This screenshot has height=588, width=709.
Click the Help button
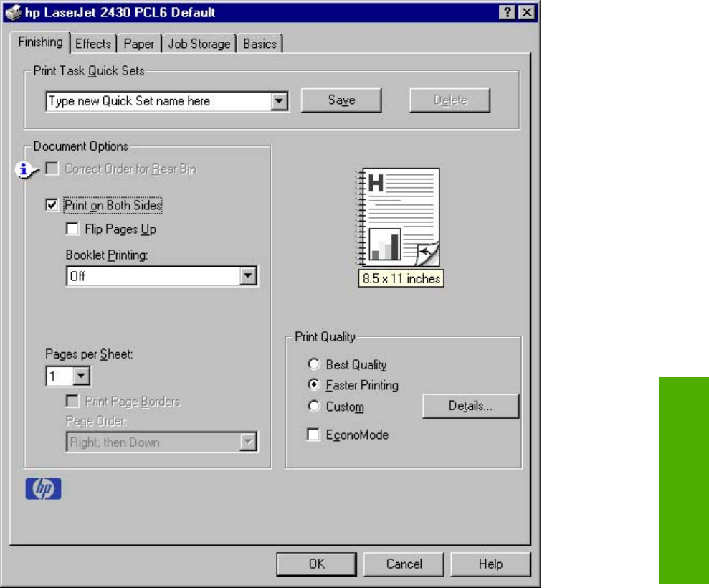pyautogui.click(x=490, y=564)
